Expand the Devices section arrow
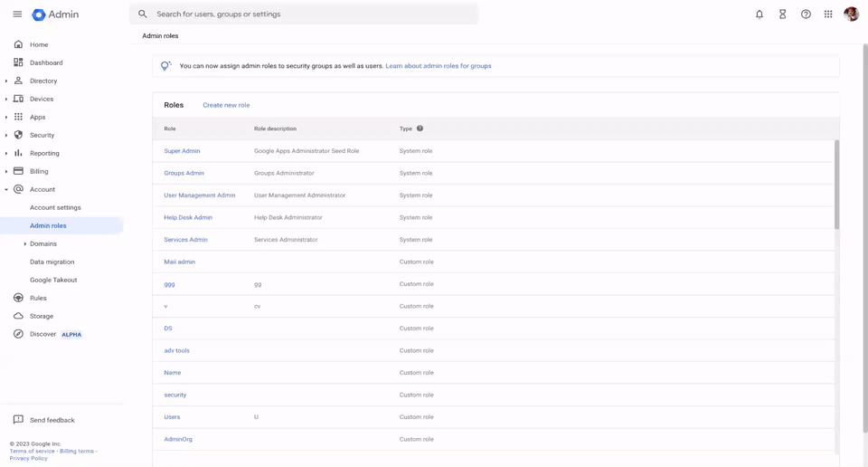Screen dimensions: 868x467 pyautogui.click(x=6, y=100)
